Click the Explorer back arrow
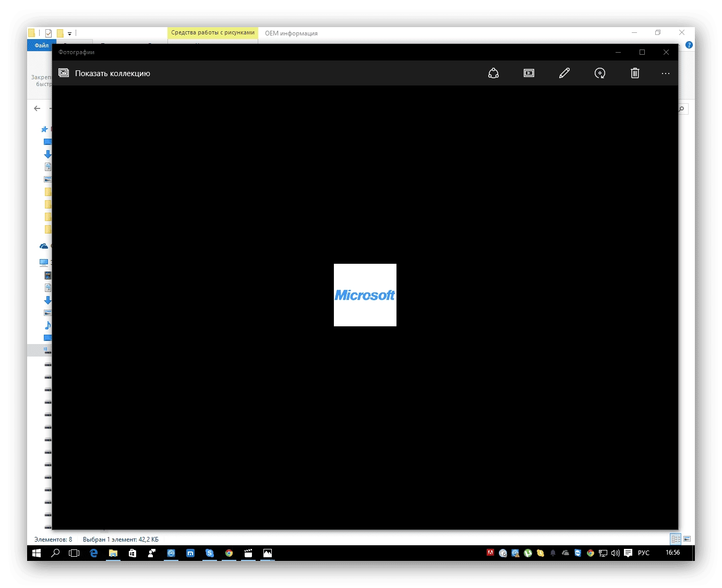Image resolution: width=722 pixels, height=588 pixels. pyautogui.click(x=37, y=108)
